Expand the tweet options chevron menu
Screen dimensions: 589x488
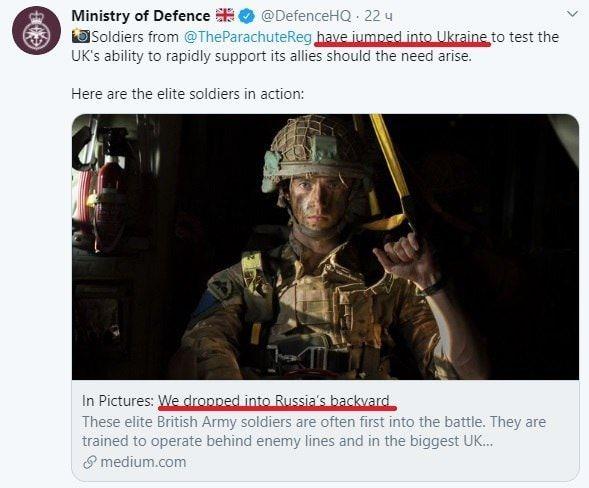tap(572, 15)
